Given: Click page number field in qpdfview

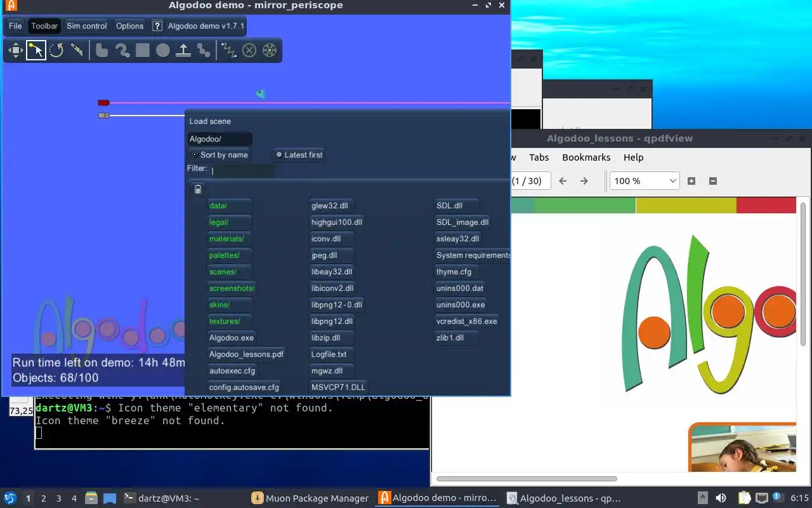Looking at the screenshot, I should 530,181.
